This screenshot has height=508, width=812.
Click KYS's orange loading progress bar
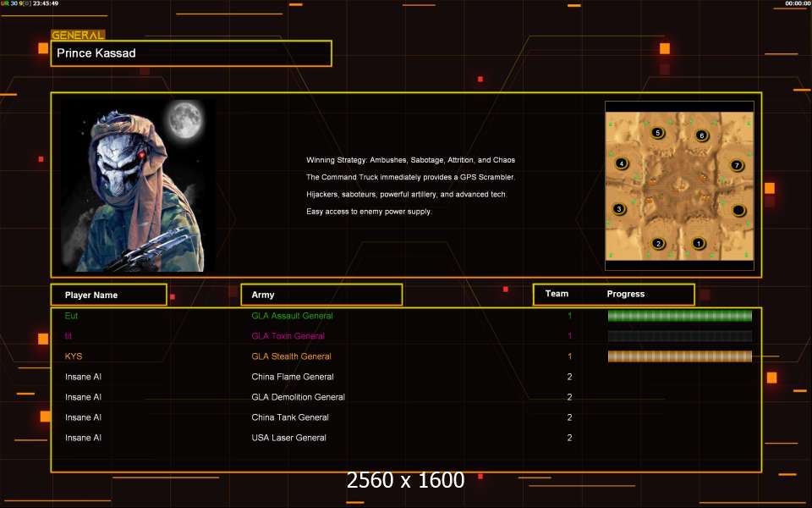pos(679,356)
